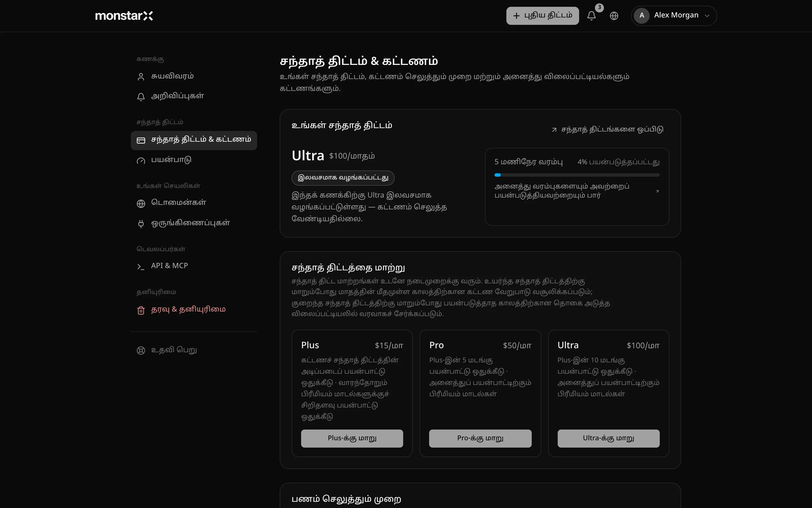Click the sidebar bell icon beside அறிவிப்புகள்
The width and height of the screenshot is (812, 508).
pos(141,97)
